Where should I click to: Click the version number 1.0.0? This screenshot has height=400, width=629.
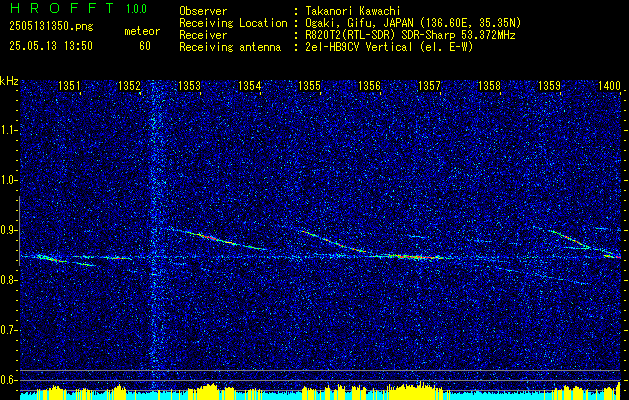136,9
